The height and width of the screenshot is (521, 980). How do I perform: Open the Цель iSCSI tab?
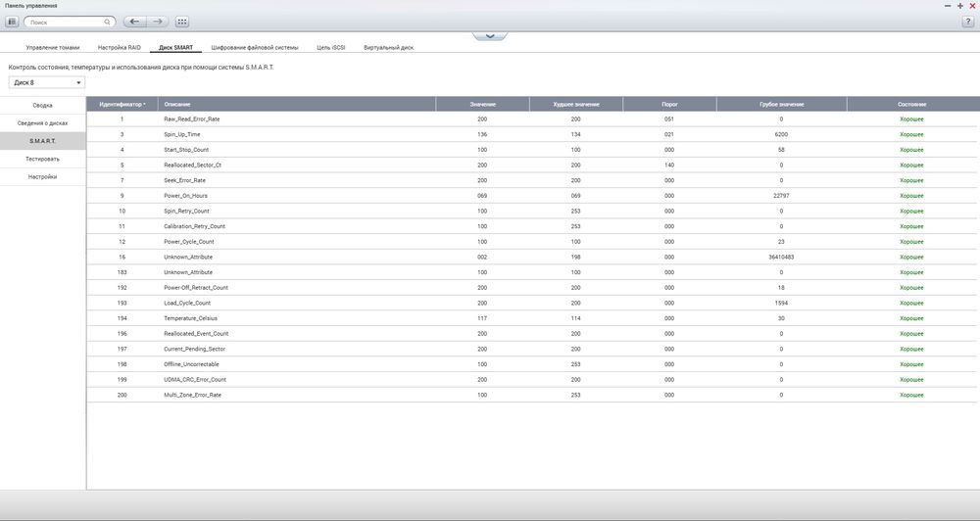[x=330, y=47]
